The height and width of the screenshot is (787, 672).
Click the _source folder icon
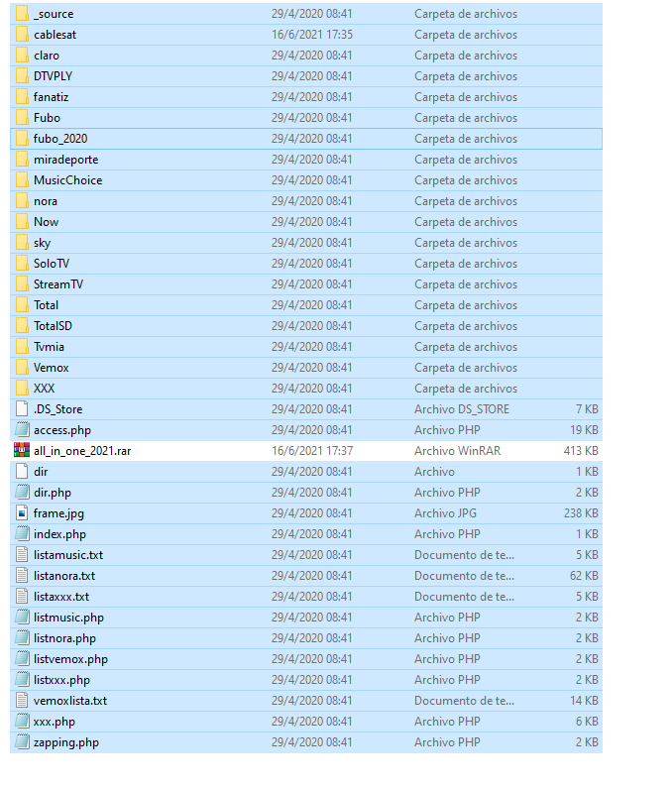coord(22,13)
